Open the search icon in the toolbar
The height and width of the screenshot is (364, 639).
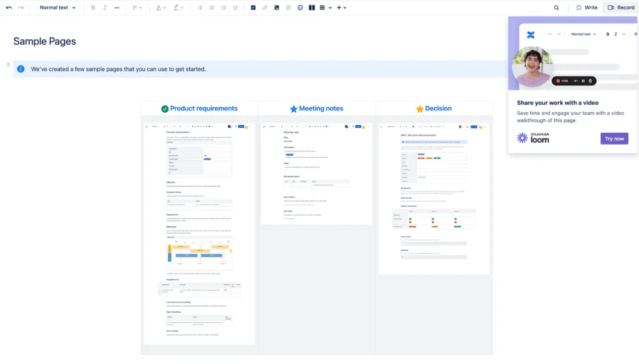(x=555, y=7)
